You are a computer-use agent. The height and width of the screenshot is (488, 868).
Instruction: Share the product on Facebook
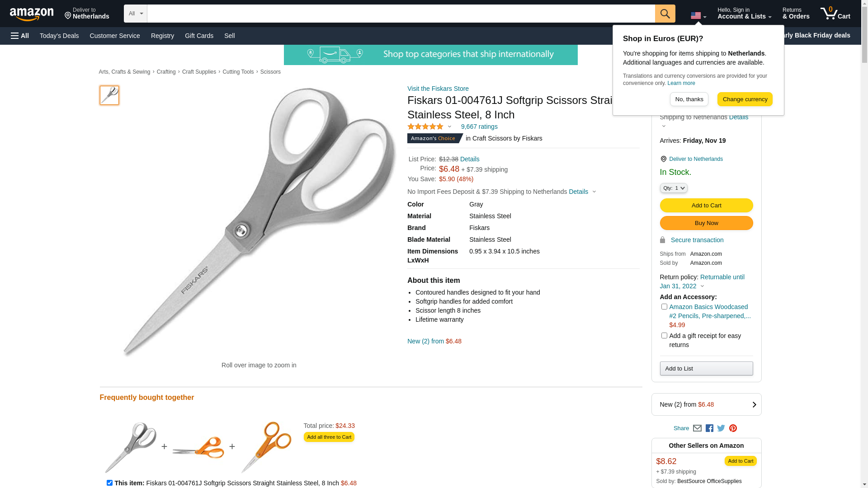pos(709,428)
